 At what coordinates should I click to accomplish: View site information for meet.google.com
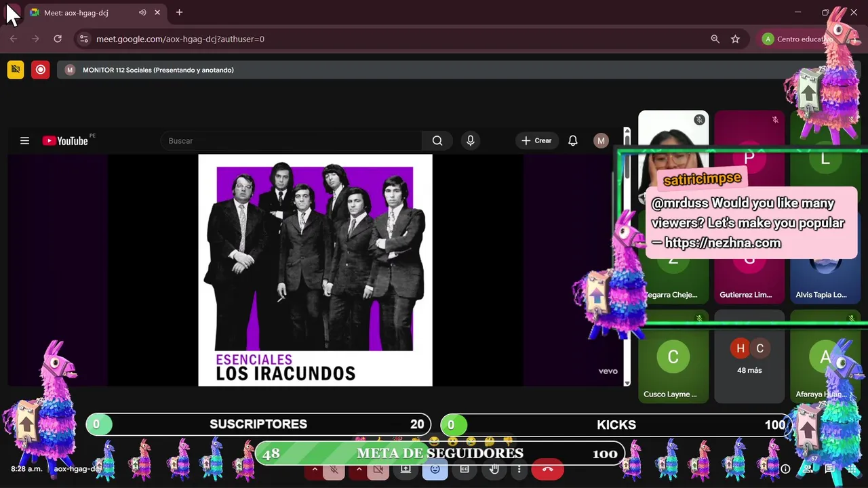[x=84, y=39]
